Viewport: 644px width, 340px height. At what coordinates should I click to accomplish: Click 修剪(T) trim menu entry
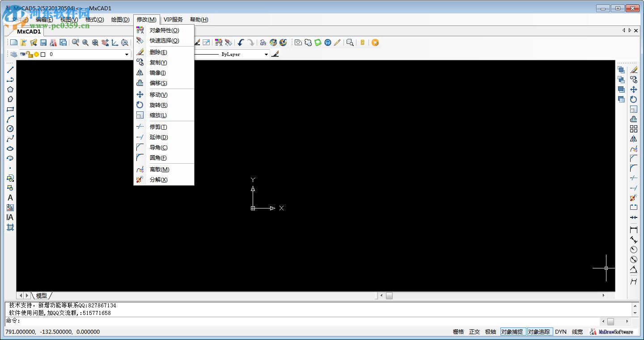pyautogui.click(x=164, y=127)
